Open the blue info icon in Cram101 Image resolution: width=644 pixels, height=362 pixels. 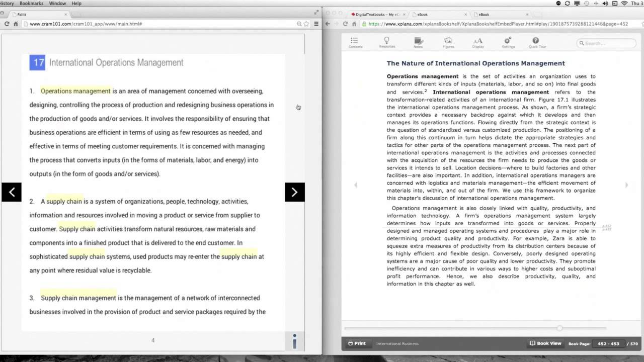click(294, 341)
